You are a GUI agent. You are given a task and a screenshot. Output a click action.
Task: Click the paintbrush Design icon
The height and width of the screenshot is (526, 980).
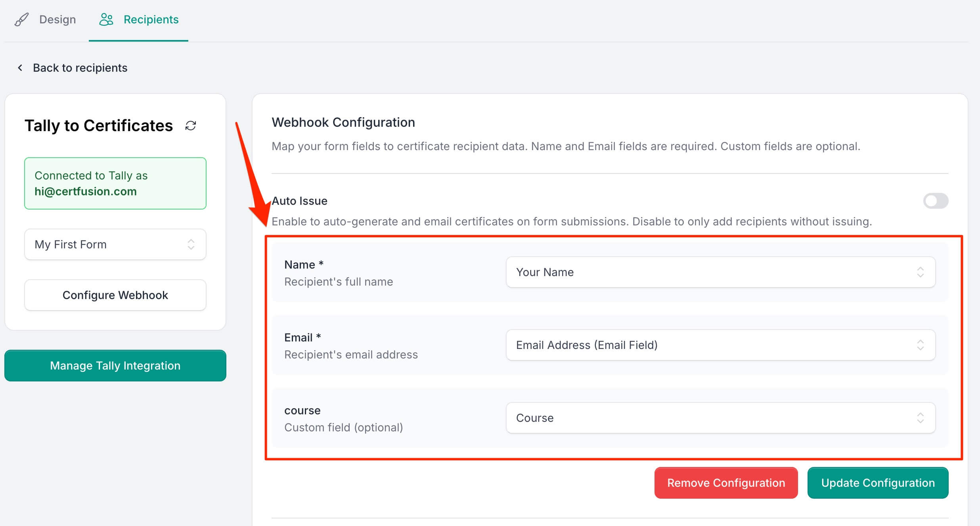tap(22, 19)
